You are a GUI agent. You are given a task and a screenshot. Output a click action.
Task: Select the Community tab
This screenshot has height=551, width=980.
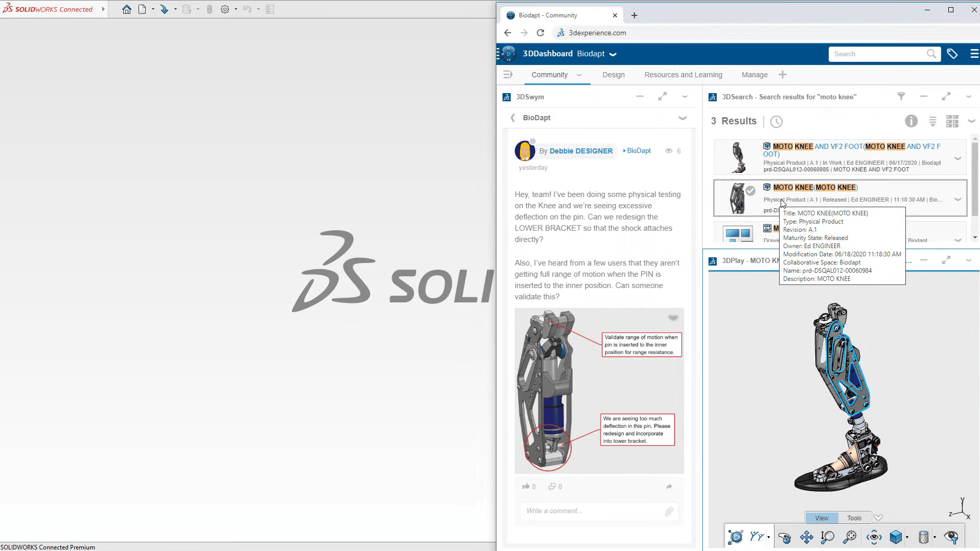550,75
